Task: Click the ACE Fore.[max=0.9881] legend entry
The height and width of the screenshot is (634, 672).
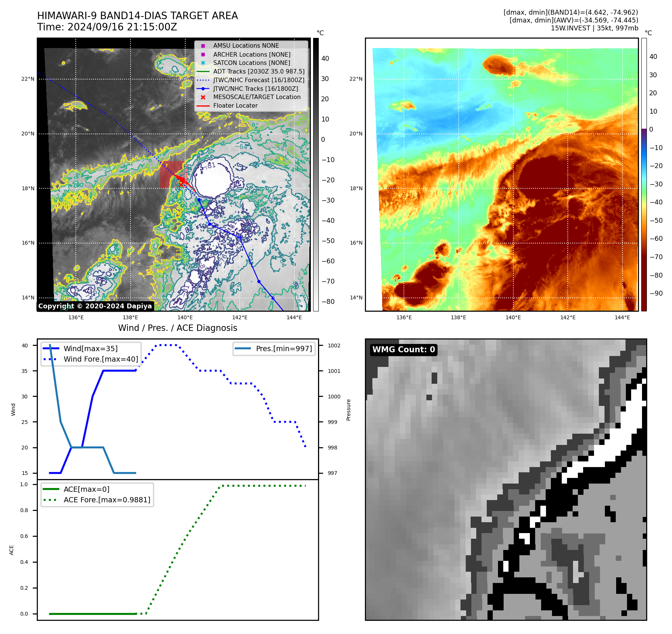Action: [106, 500]
